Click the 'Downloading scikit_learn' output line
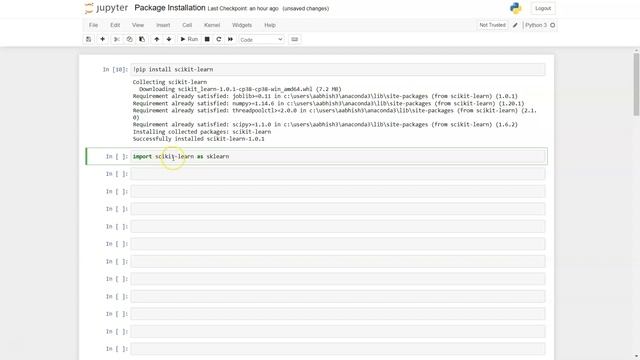This screenshot has width=640, height=360. click(240, 89)
